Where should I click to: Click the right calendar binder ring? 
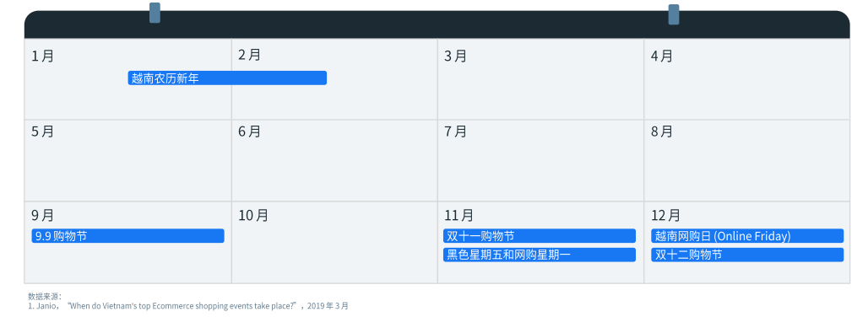coord(674,14)
